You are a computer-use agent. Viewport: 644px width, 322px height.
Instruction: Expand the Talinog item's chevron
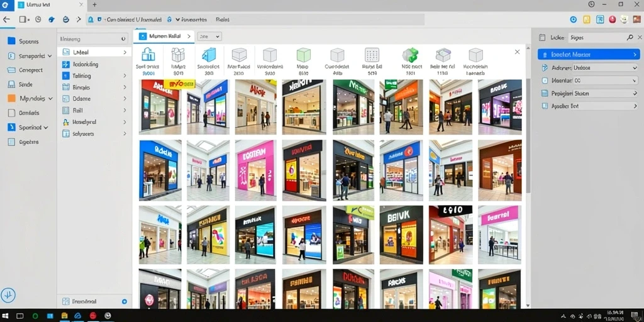click(125, 75)
